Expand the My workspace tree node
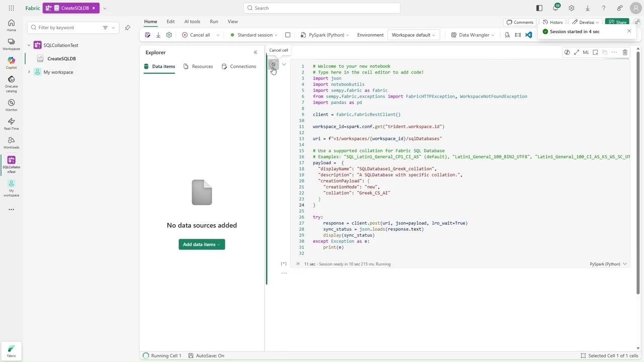This screenshot has height=362, width=644. tap(29, 72)
